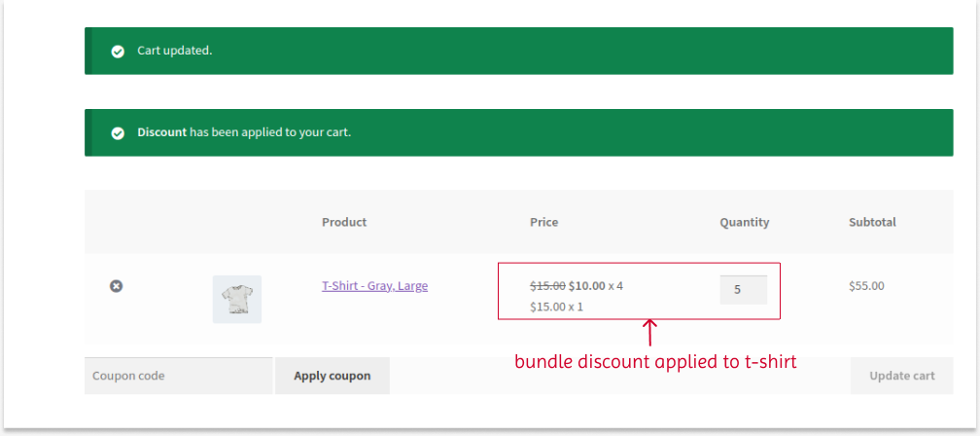
Task: Click into the Coupon code field
Action: coord(179,376)
